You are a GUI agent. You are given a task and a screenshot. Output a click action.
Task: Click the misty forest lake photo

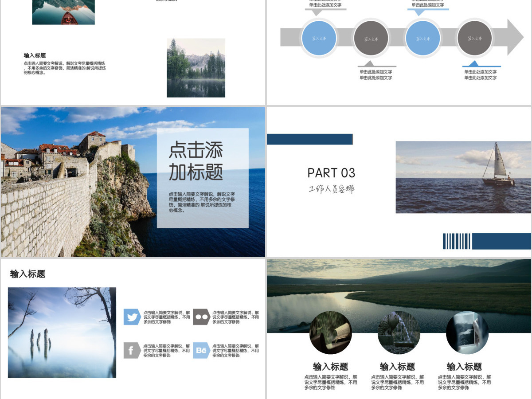[x=196, y=68]
